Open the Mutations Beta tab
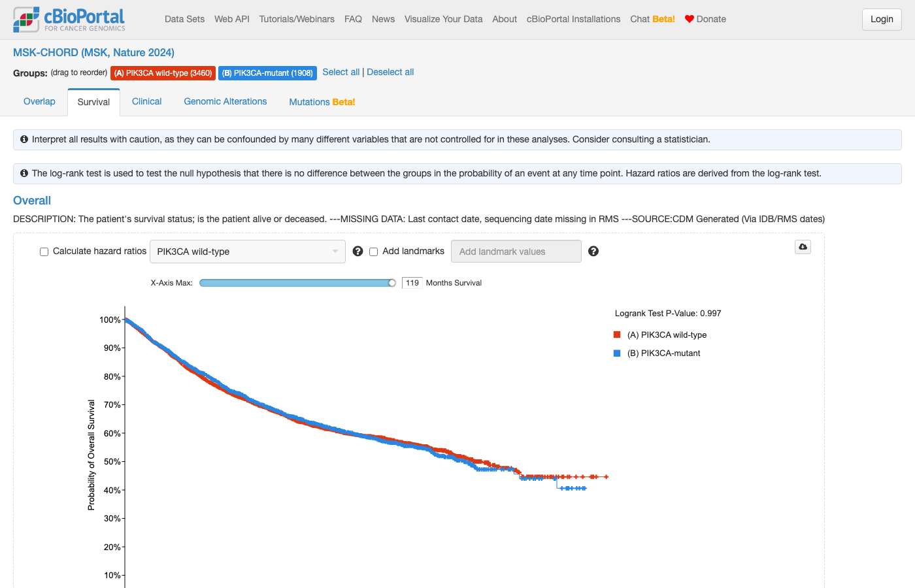The height and width of the screenshot is (588, 915). pyautogui.click(x=322, y=102)
